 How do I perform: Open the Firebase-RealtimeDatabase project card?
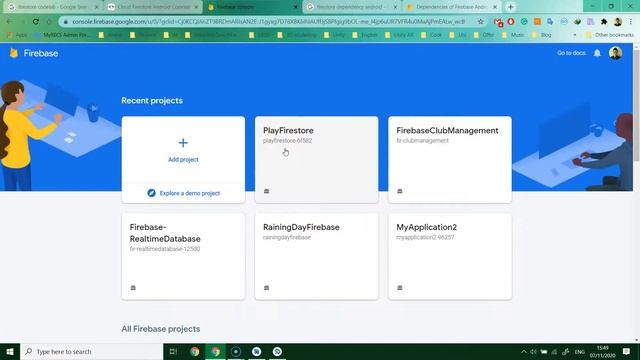tap(183, 256)
